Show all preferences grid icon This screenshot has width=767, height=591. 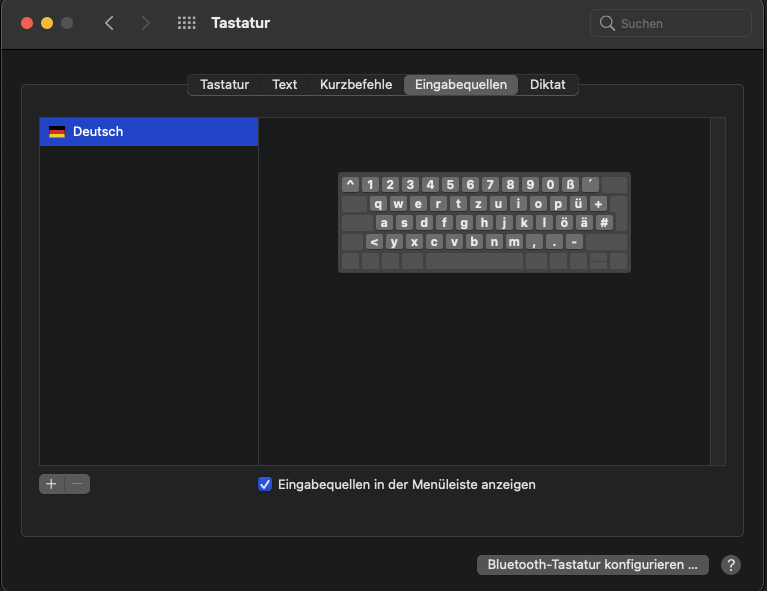coord(186,23)
